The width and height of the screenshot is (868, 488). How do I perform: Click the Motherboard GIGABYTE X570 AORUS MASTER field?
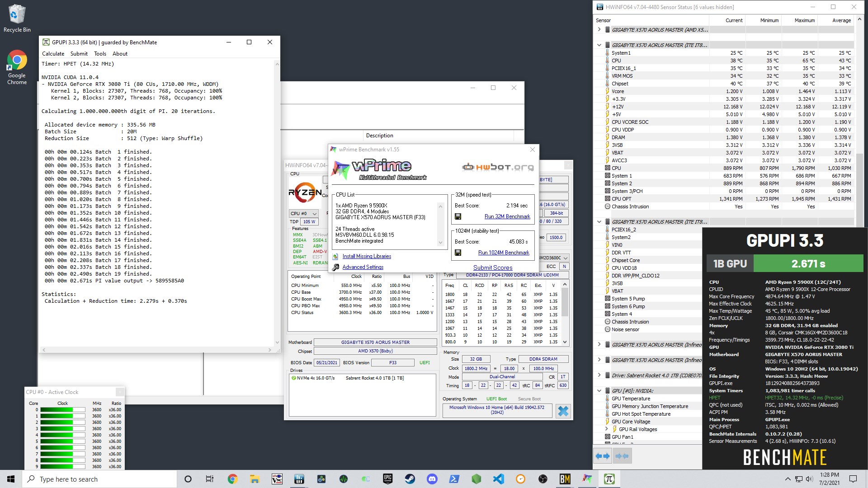point(375,343)
